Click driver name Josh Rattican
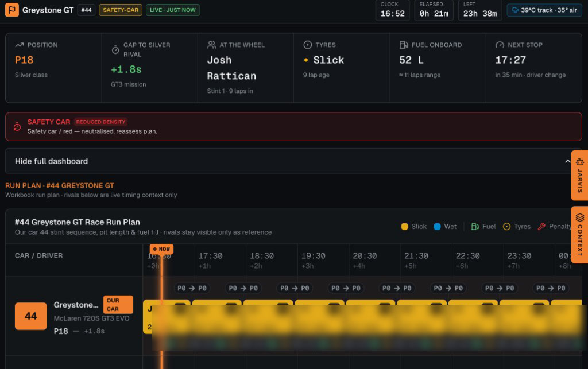The height and width of the screenshot is (369, 588). 231,68
